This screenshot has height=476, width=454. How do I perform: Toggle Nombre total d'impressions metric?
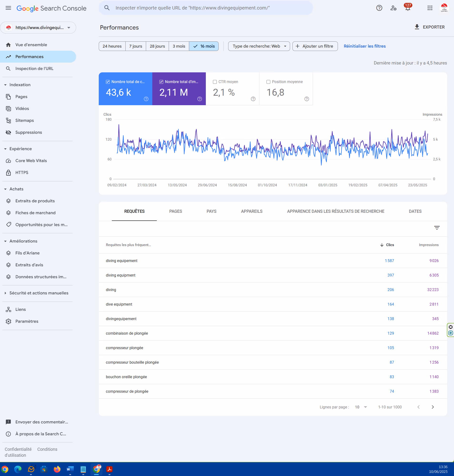[x=161, y=82]
